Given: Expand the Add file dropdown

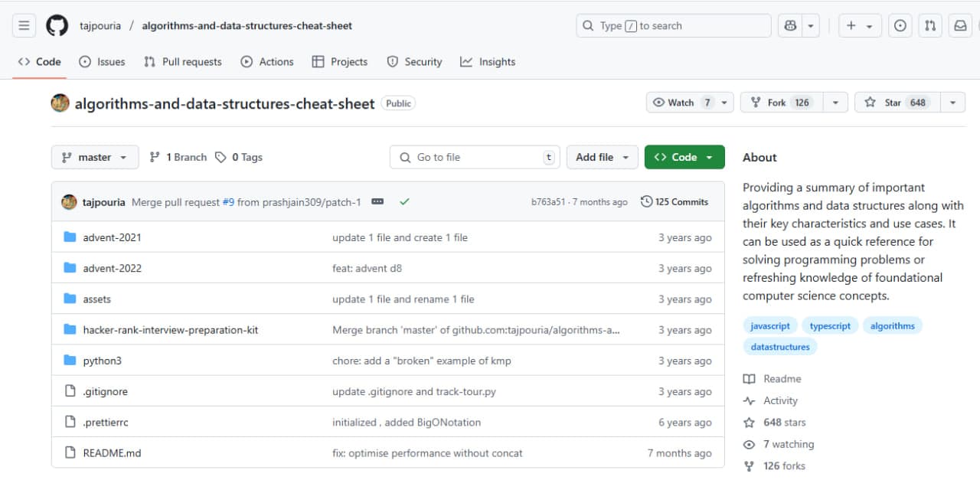Looking at the screenshot, I should click(x=603, y=157).
